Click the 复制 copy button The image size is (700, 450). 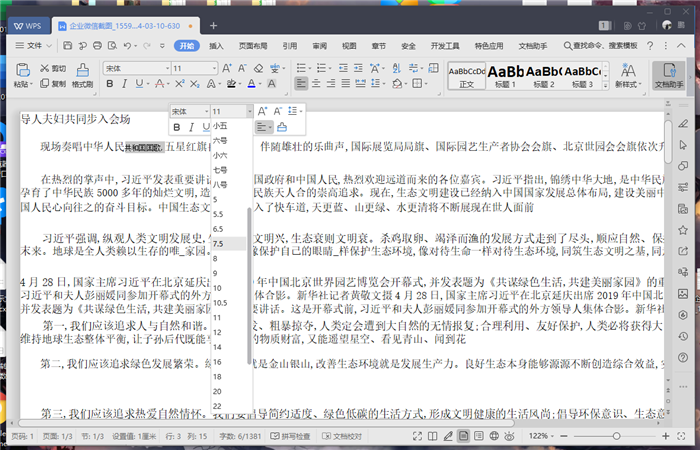pyautogui.click(x=53, y=83)
